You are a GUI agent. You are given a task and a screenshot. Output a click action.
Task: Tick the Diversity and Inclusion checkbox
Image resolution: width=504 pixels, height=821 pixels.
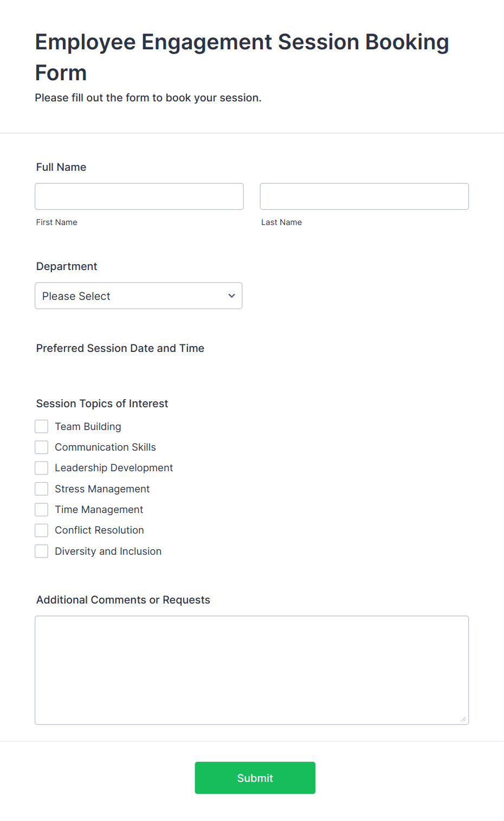point(42,551)
